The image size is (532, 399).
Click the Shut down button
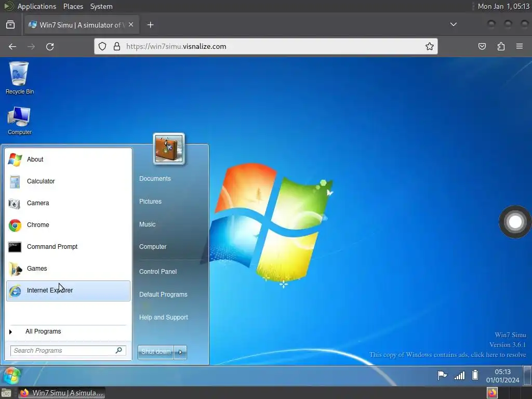(x=156, y=352)
